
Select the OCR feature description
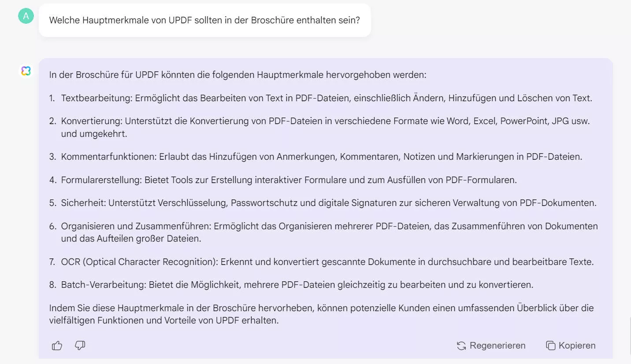tap(327, 261)
